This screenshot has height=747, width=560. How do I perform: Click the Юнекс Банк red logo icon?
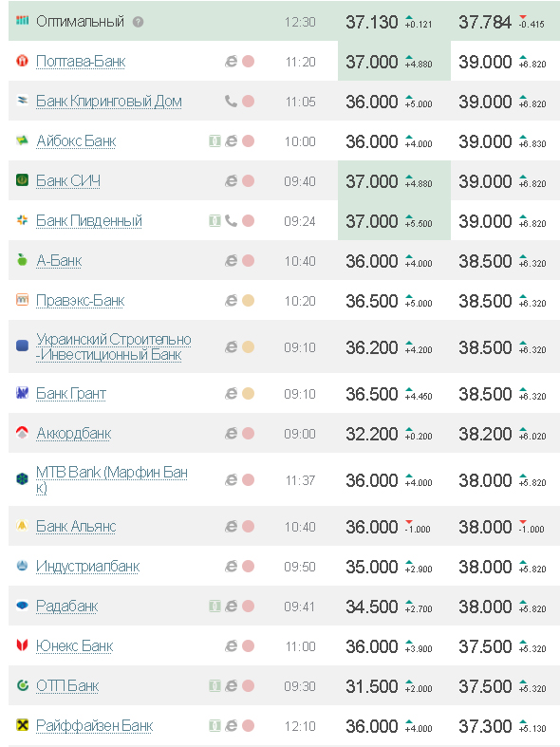[22, 645]
